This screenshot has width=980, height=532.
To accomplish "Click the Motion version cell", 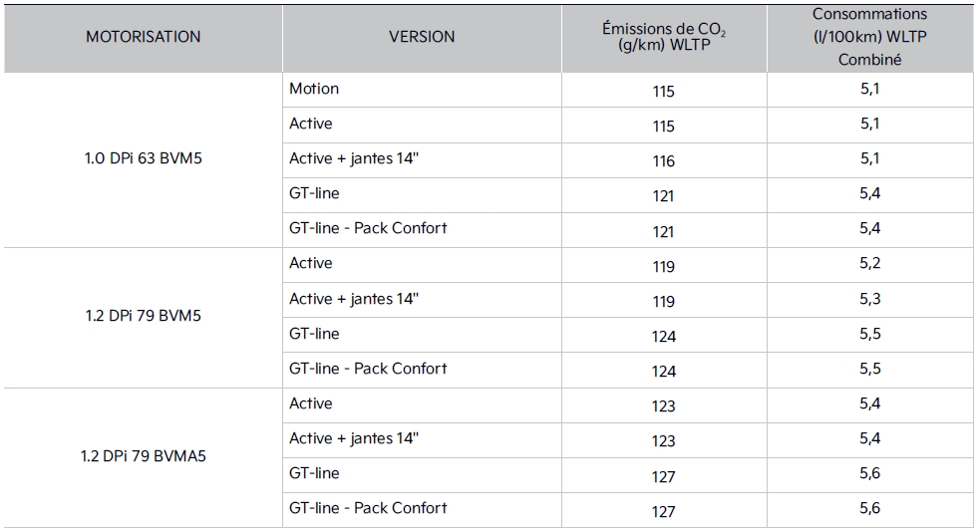I will point(315,89).
